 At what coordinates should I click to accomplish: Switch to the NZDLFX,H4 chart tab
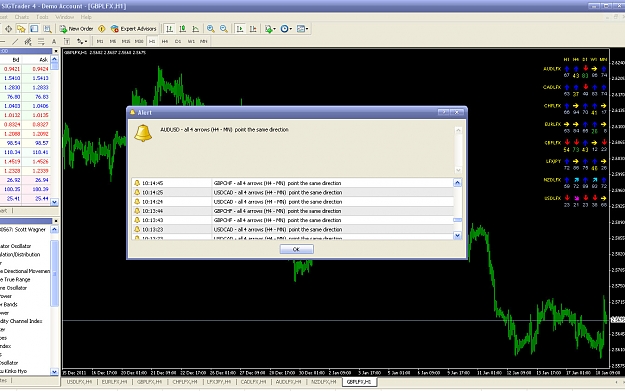(324, 382)
